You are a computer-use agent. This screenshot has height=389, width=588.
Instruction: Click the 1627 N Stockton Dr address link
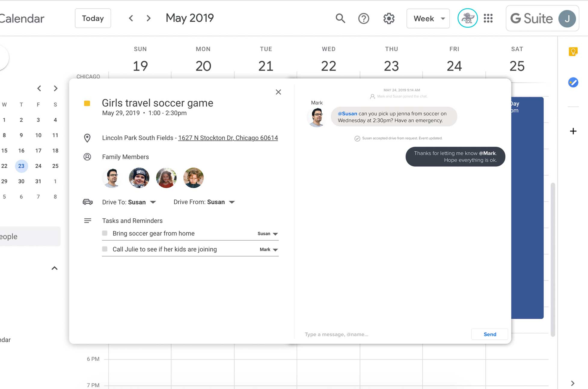(228, 138)
